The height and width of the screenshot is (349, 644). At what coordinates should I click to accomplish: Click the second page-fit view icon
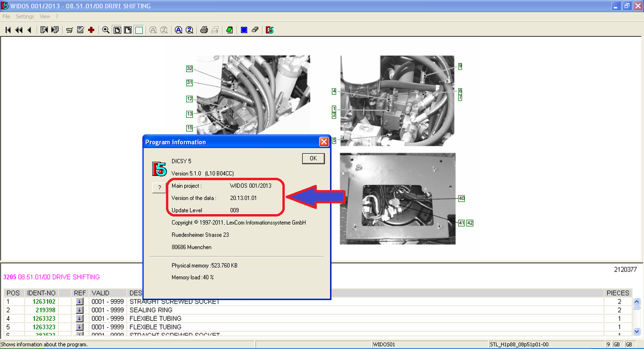click(128, 30)
